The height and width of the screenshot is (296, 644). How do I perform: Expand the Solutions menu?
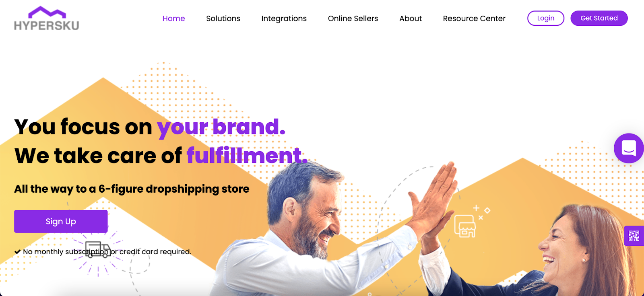(x=223, y=18)
